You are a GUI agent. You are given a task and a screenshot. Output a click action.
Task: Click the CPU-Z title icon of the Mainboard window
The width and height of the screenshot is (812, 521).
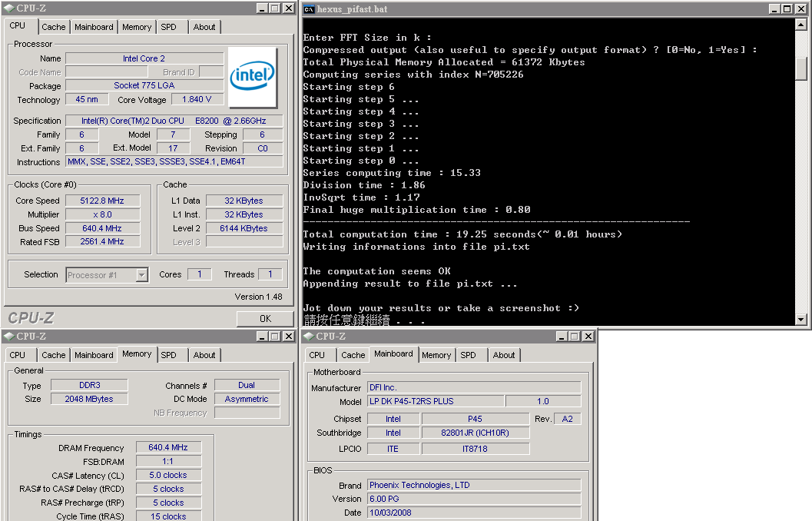(x=309, y=337)
